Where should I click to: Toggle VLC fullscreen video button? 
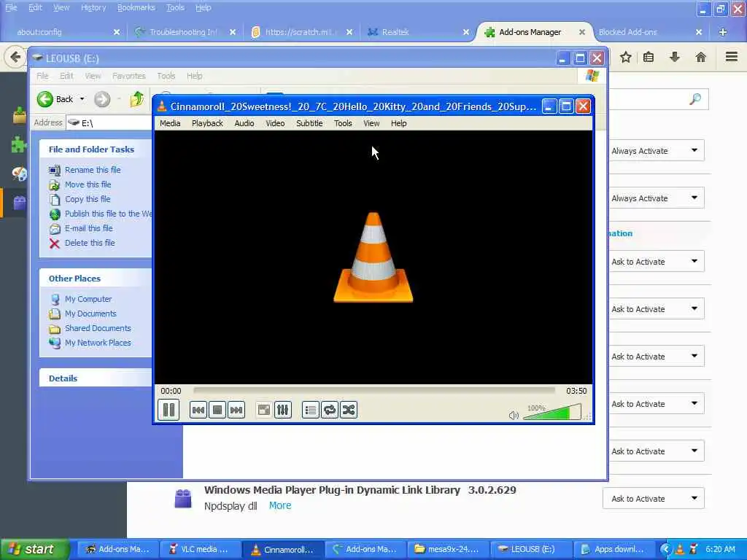263,410
